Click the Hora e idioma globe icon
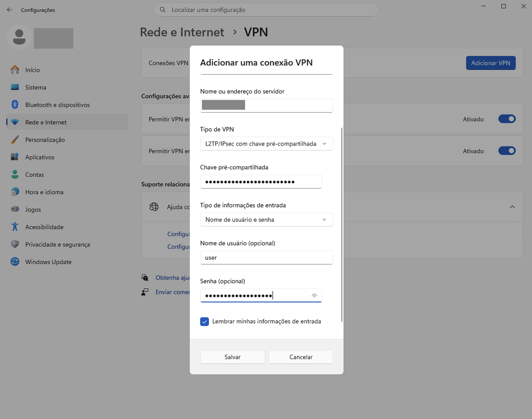This screenshot has width=532, height=419. point(15,192)
